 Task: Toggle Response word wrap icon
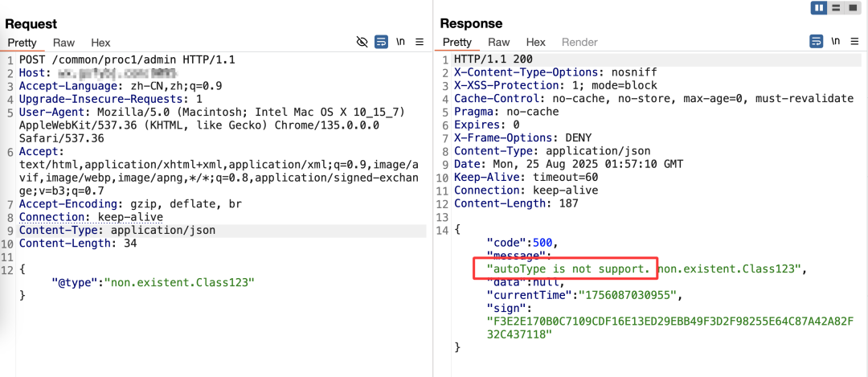[816, 42]
